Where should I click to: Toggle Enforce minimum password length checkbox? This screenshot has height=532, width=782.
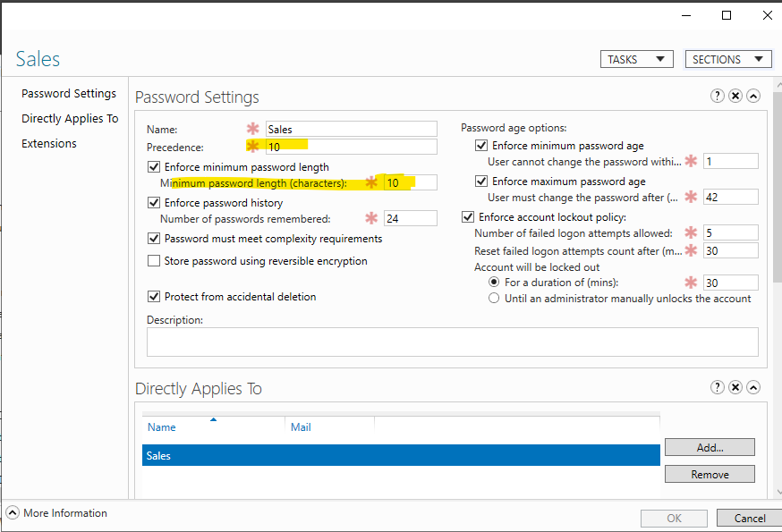point(153,167)
